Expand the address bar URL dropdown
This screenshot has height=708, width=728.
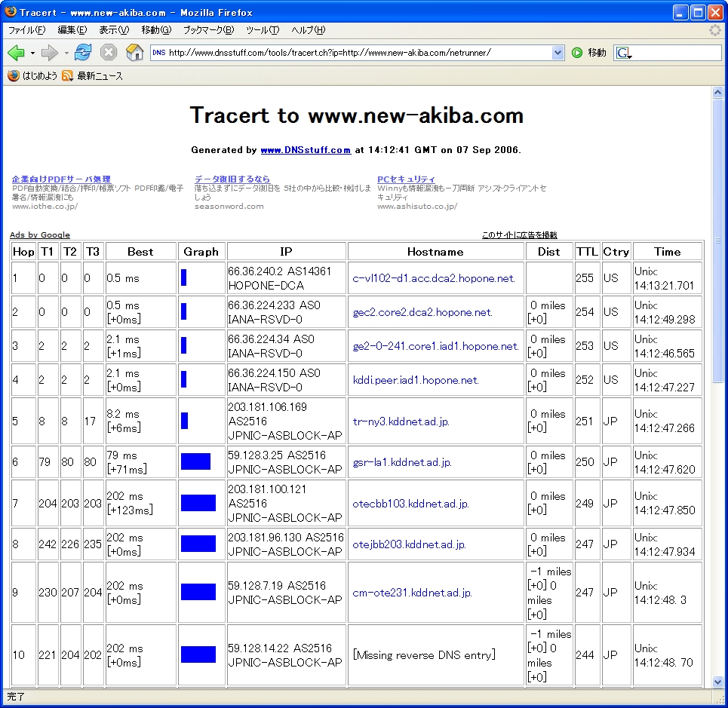(558, 53)
